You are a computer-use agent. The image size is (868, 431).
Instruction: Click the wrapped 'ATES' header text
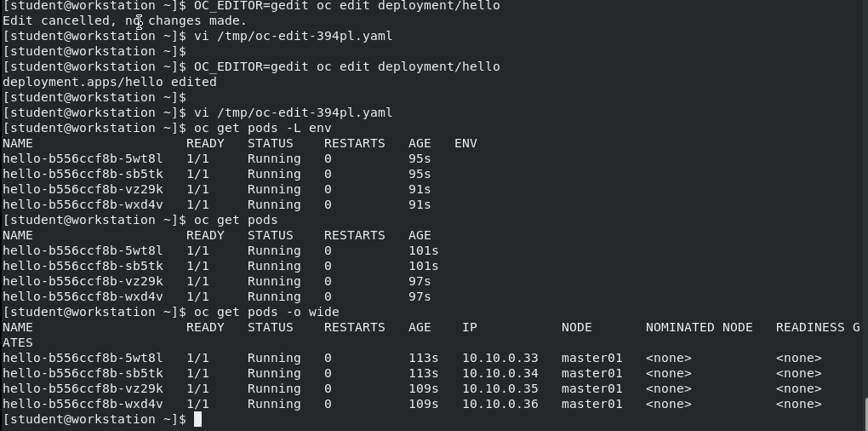17,342
